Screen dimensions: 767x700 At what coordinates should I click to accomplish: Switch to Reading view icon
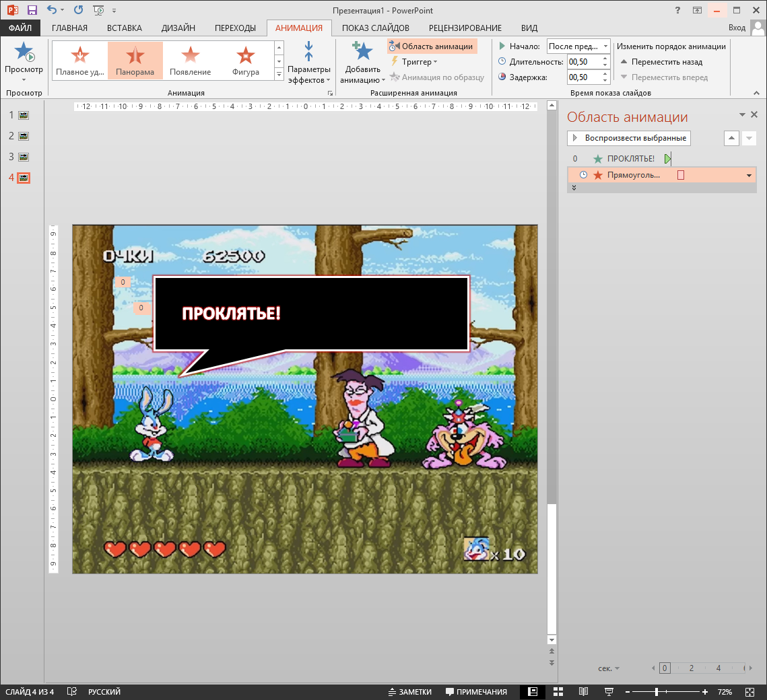point(584,692)
